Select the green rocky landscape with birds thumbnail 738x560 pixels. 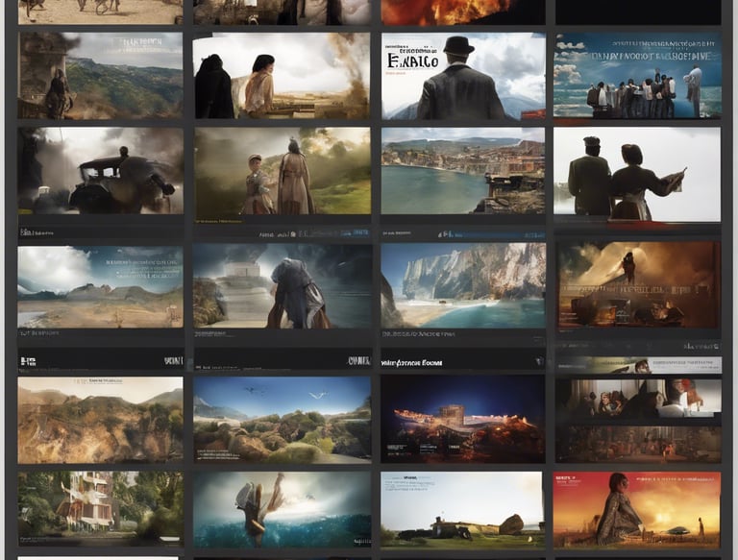[283, 420]
